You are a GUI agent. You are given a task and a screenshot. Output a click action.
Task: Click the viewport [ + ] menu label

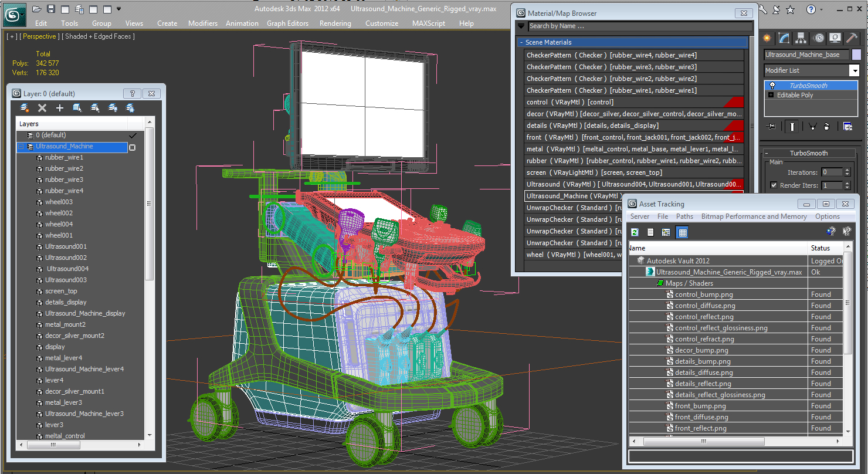(x=11, y=36)
